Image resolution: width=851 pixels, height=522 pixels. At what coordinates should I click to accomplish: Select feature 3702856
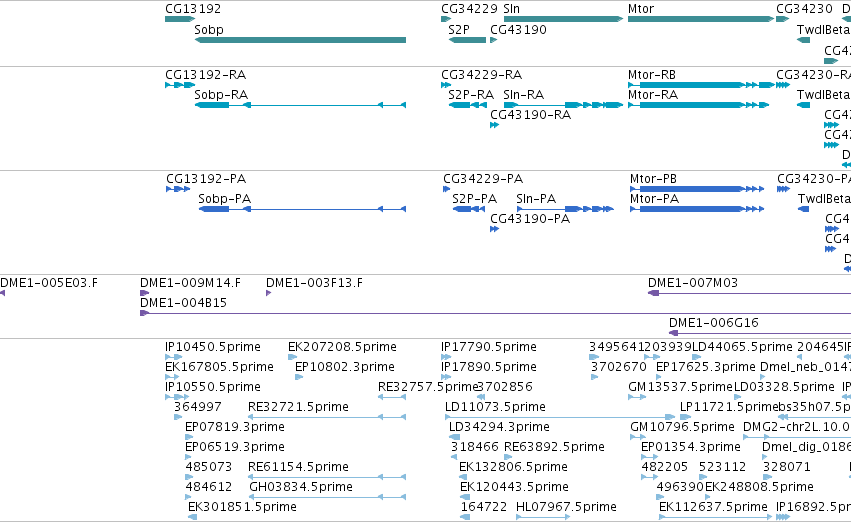click(505, 387)
